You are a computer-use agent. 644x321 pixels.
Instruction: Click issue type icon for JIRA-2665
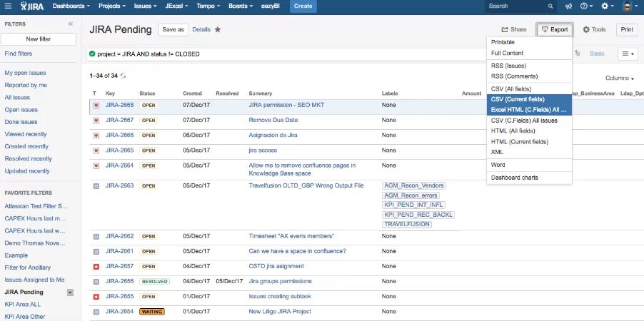tap(96, 151)
